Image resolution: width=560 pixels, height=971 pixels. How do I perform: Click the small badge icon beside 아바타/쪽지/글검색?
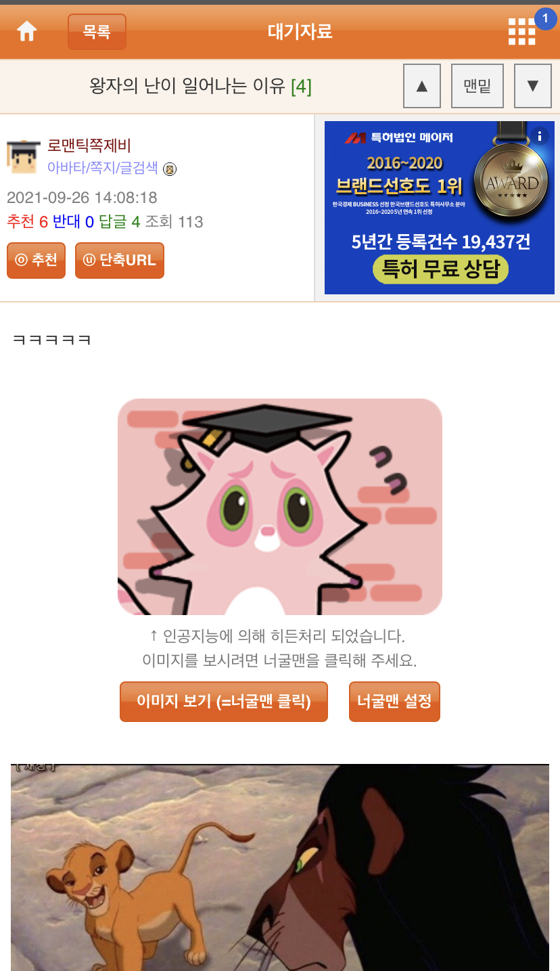(x=170, y=168)
